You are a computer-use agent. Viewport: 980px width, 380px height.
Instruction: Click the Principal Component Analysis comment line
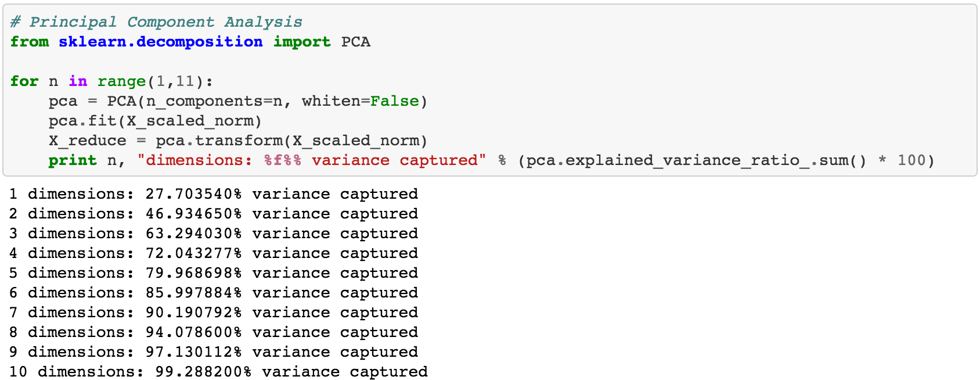[156, 22]
